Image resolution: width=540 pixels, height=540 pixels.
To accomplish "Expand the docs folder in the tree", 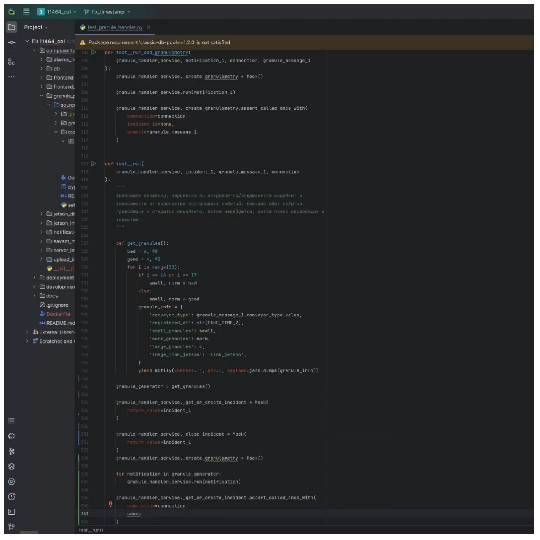I will tap(34, 296).
